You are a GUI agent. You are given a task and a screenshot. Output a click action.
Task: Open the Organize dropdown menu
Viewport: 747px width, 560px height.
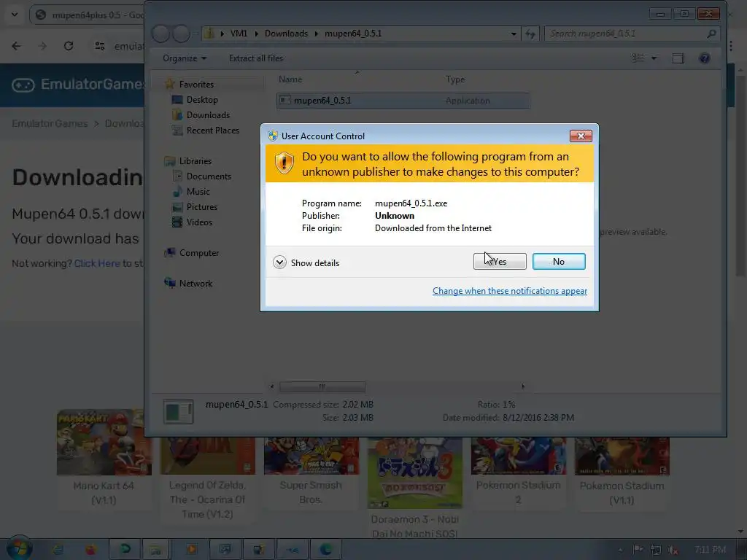(185, 58)
